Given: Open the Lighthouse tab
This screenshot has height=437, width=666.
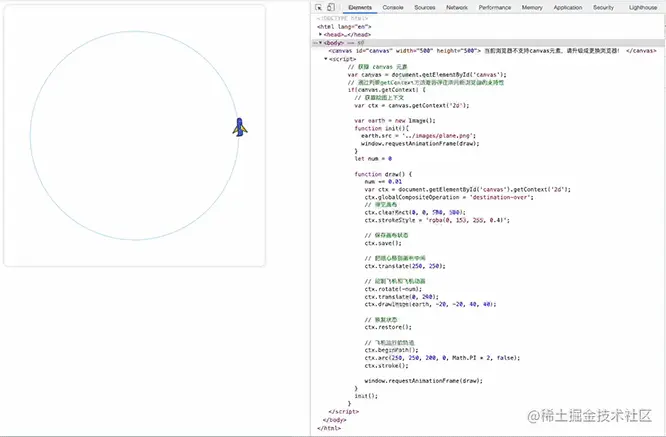Looking at the screenshot, I should pos(643,8).
